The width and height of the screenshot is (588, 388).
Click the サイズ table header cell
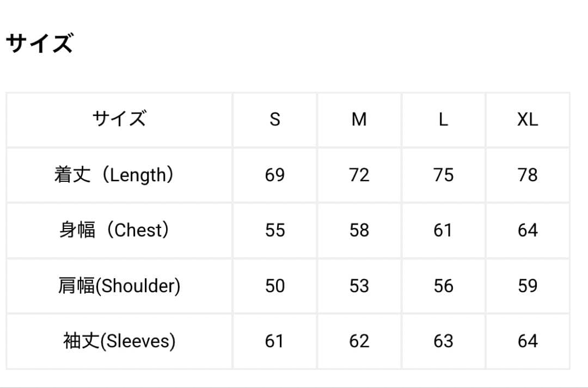[x=119, y=118]
